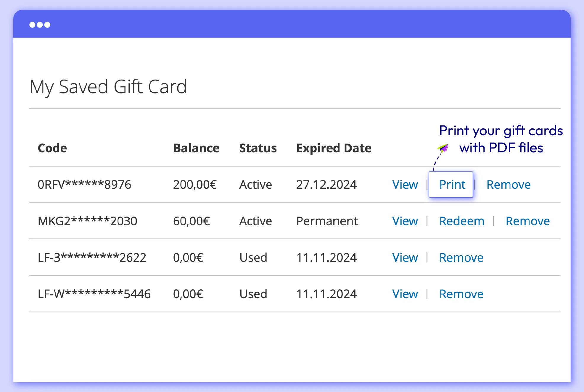
Task: Open View for gift card 0RFV******8976
Action: (x=405, y=184)
